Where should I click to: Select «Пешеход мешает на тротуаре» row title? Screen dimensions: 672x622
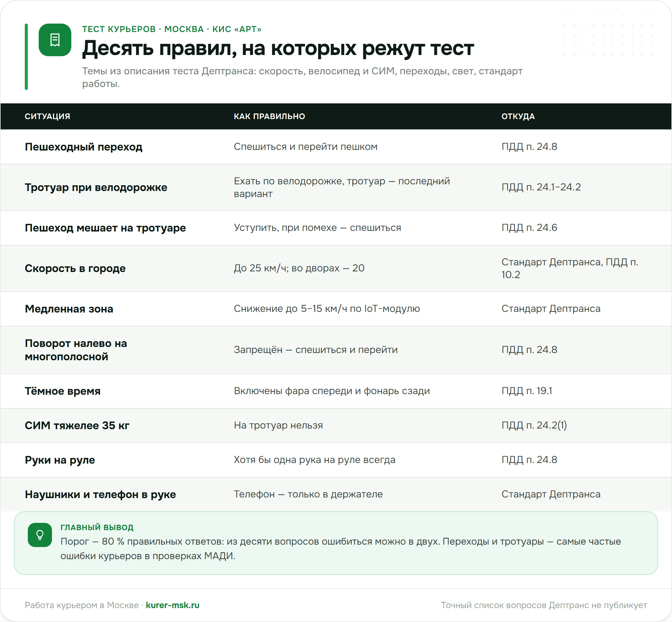click(105, 228)
